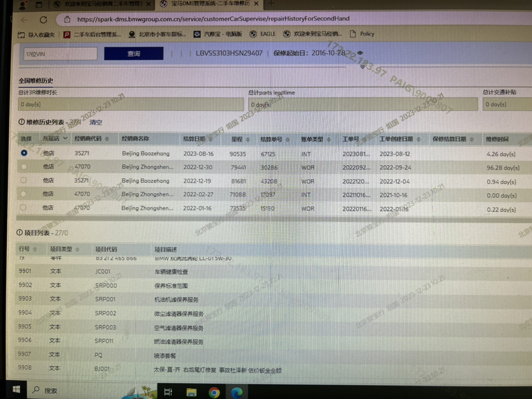Open File Explorer from the taskbar
The width and height of the screenshot is (532, 399).
191,392
